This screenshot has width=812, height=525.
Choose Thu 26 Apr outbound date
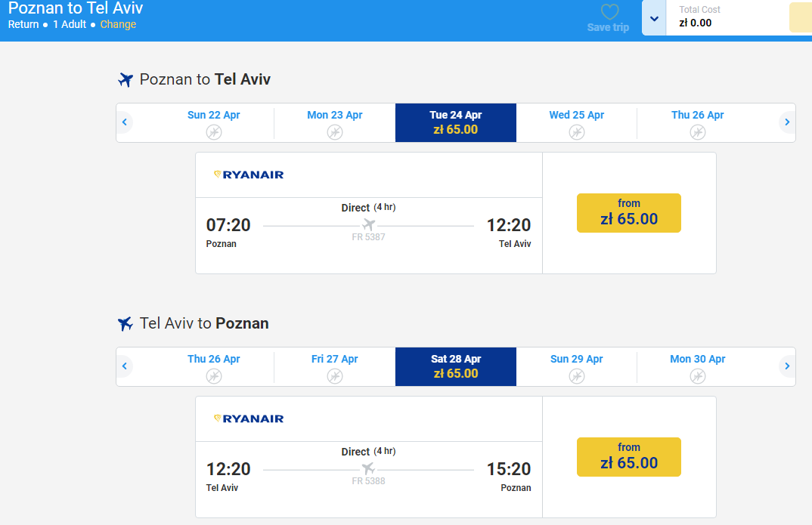698,123
